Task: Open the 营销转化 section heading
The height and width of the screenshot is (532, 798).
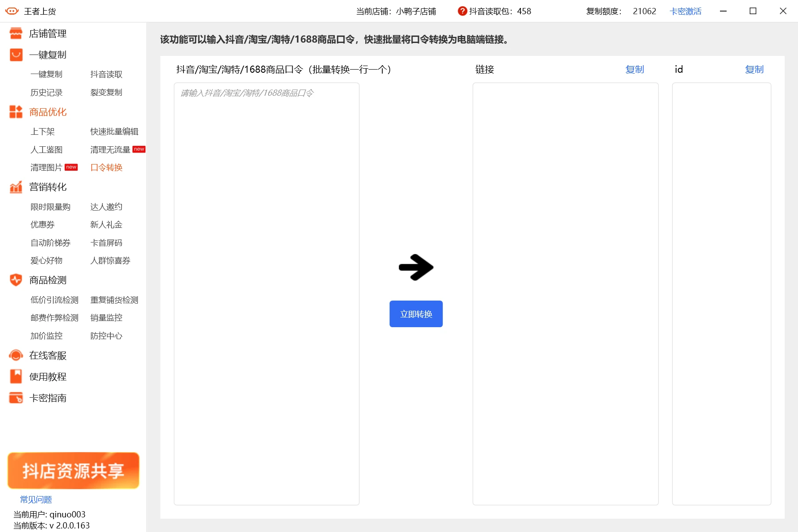Action: (48, 187)
